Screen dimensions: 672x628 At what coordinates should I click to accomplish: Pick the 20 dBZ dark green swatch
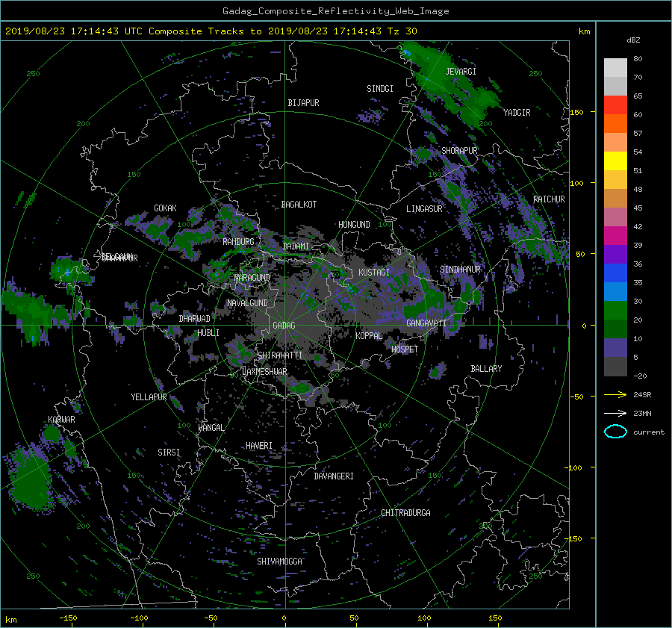click(615, 329)
